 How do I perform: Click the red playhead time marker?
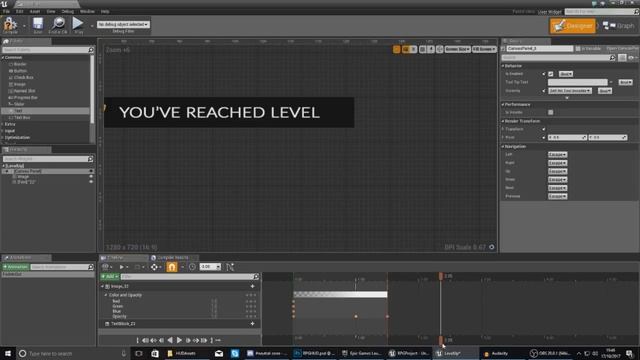[x=441, y=276]
